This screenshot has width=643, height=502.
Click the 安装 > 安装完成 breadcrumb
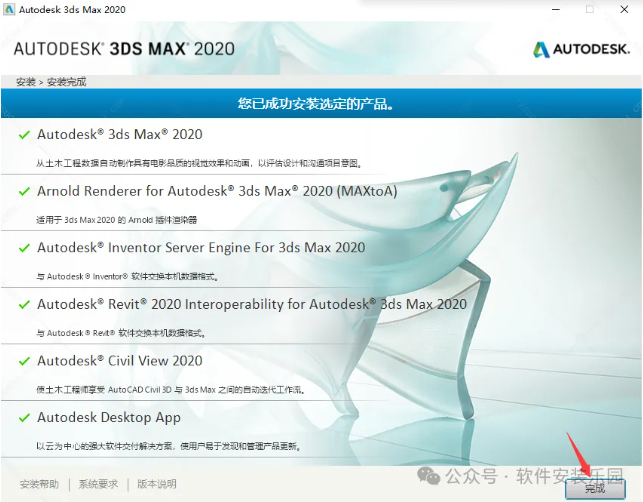pyautogui.click(x=50, y=81)
